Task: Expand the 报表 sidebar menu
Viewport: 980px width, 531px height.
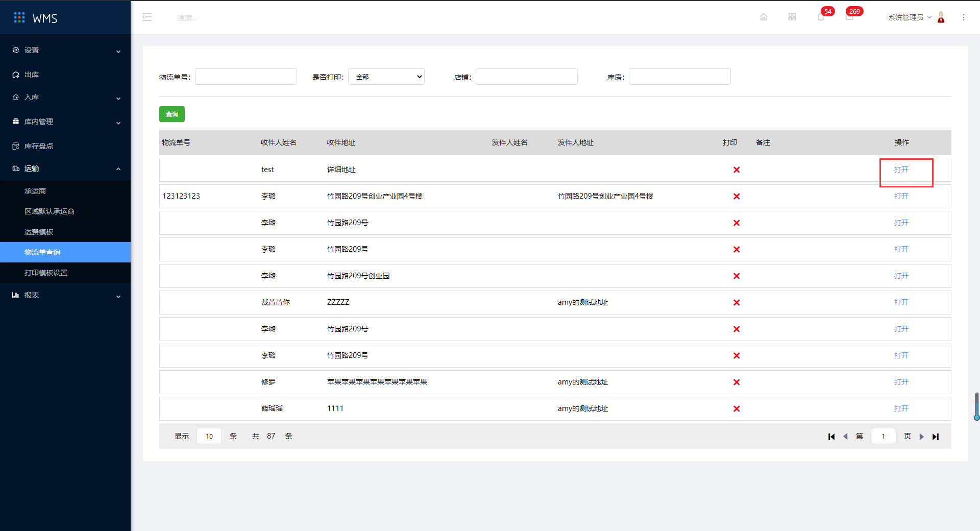Action: tap(65, 295)
